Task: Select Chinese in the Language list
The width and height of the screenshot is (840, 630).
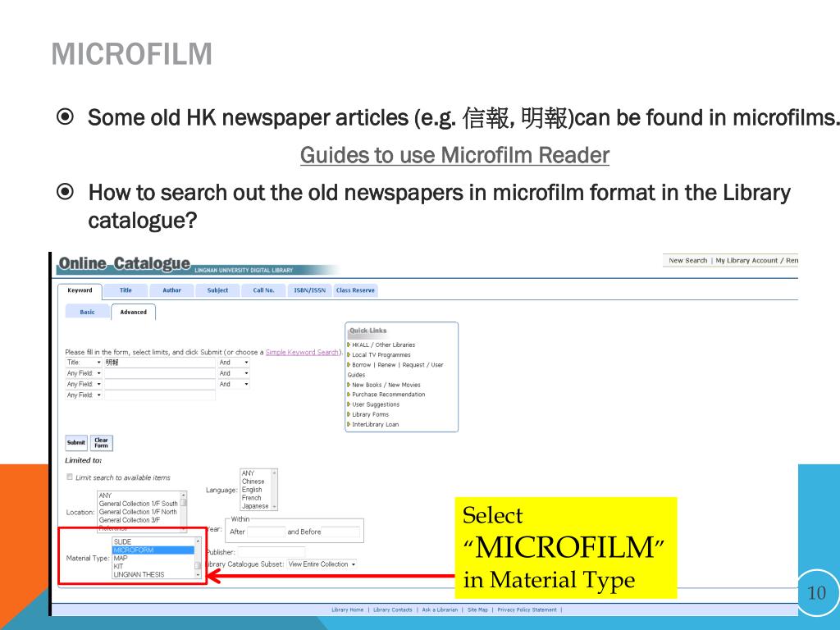Action: pyautogui.click(x=256, y=482)
